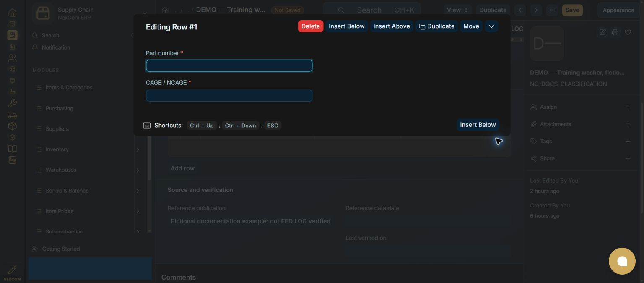Click the Move button
This screenshot has height=283, width=644.
pos(471,26)
